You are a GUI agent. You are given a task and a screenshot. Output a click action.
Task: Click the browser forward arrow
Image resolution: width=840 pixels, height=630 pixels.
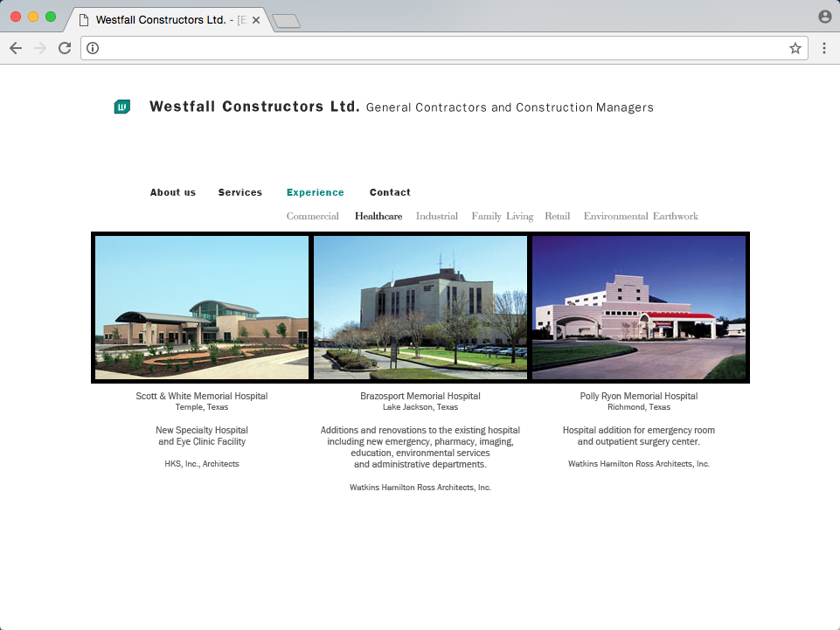coord(40,48)
